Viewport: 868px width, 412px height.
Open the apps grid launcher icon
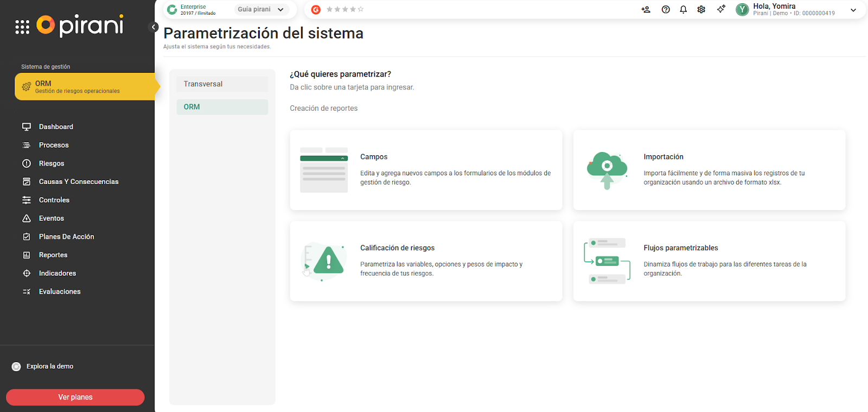coord(22,27)
